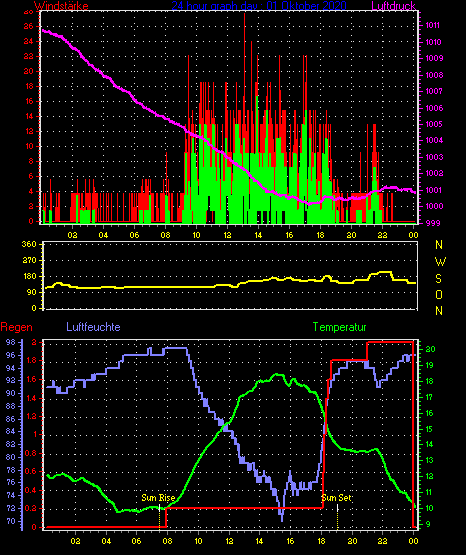This screenshot has width=466, height=555.
Task: Click pressure axis value 1004
Action: click(434, 140)
